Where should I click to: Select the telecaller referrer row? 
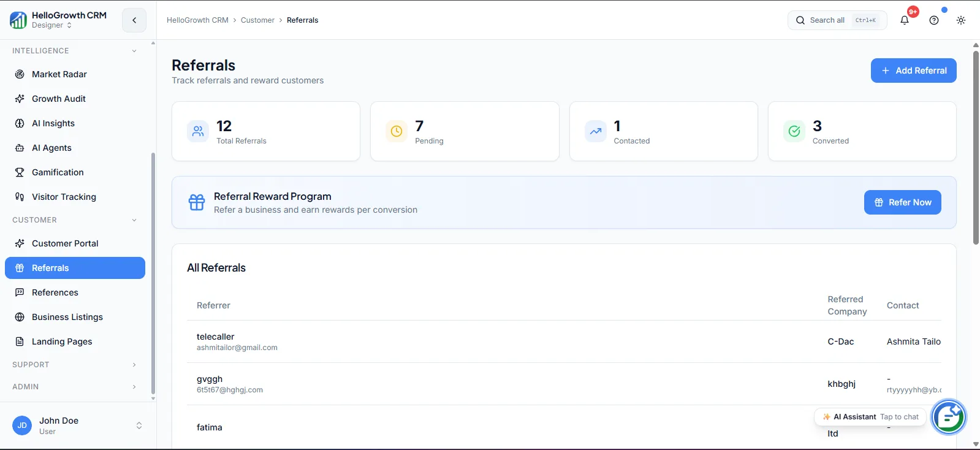(x=564, y=341)
